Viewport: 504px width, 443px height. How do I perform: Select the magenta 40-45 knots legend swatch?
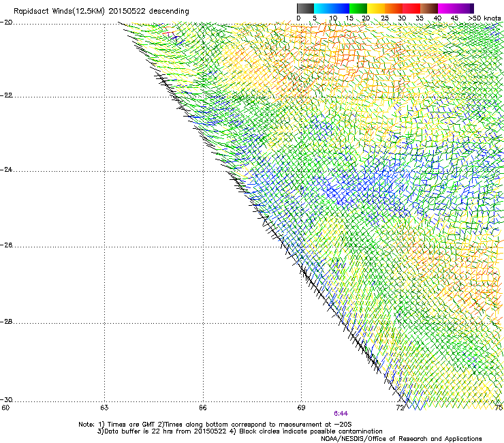pos(447,8)
